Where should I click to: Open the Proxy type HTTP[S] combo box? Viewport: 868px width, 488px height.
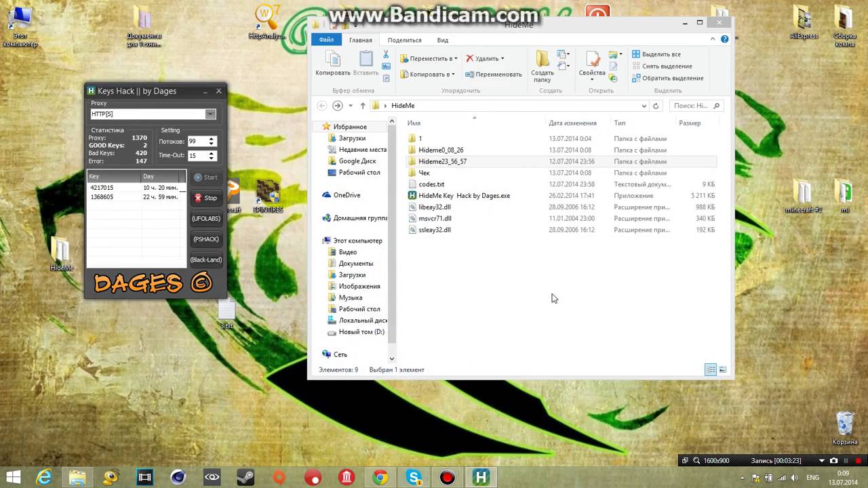pos(153,114)
